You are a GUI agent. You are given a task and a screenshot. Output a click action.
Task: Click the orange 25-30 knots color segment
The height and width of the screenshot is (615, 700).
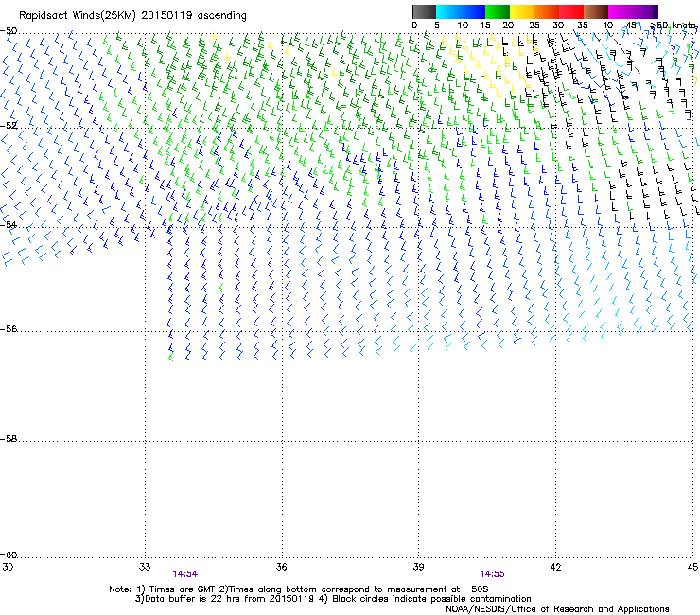pyautogui.click(x=547, y=11)
